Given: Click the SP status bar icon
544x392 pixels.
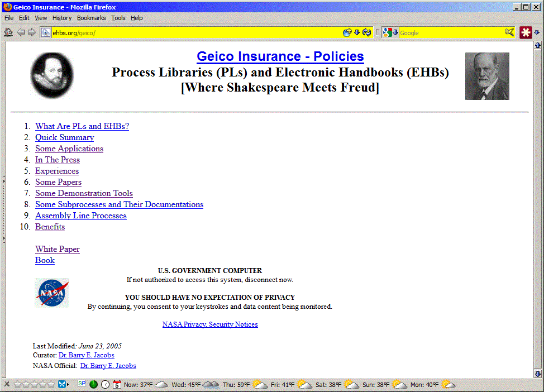Looking at the screenshot, I should (82, 383).
